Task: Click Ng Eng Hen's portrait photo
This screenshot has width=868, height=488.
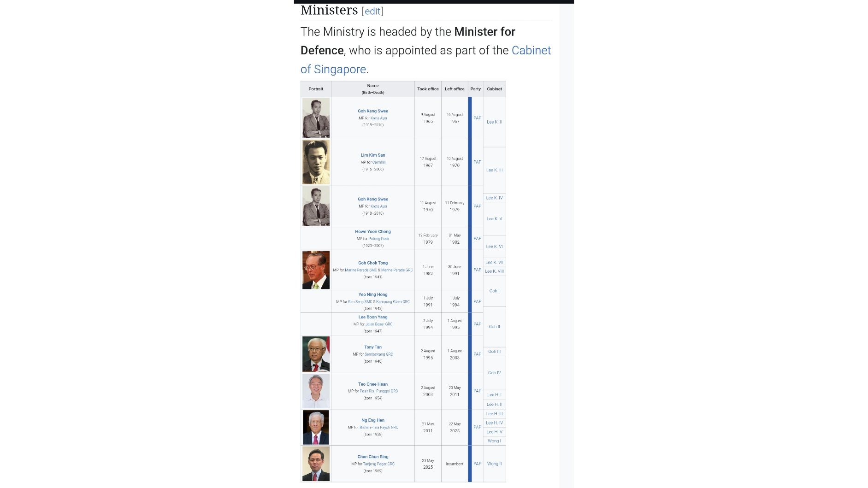Action: click(316, 427)
